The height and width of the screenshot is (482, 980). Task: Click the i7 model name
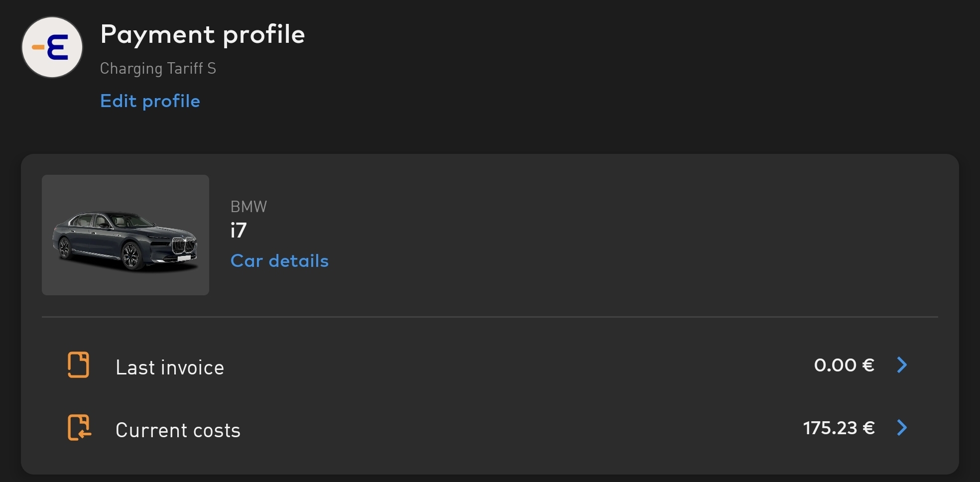pyautogui.click(x=239, y=231)
